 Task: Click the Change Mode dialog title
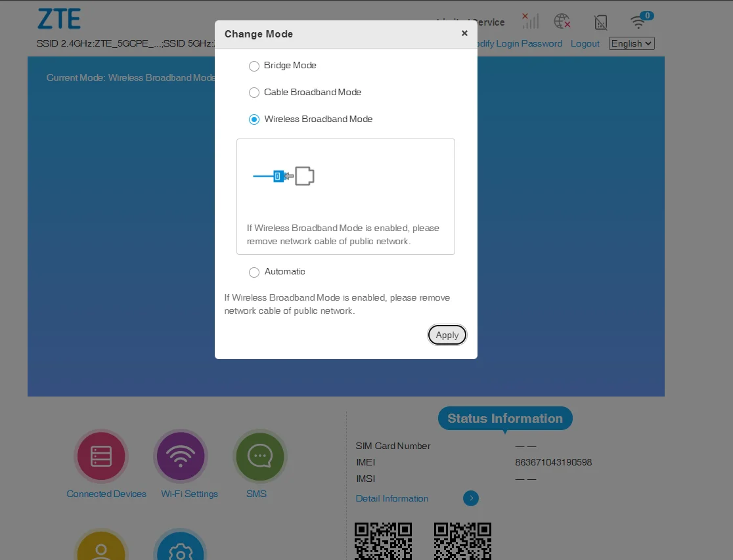pyautogui.click(x=259, y=34)
